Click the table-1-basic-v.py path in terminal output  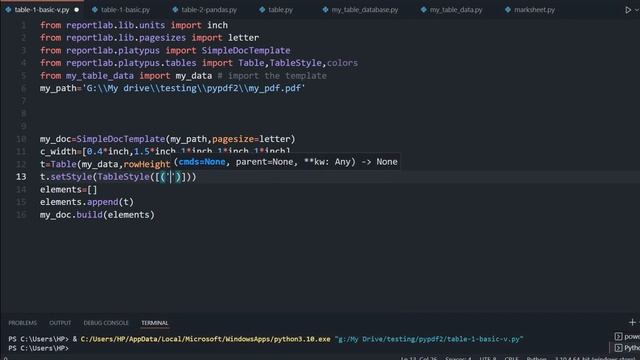[429, 339]
